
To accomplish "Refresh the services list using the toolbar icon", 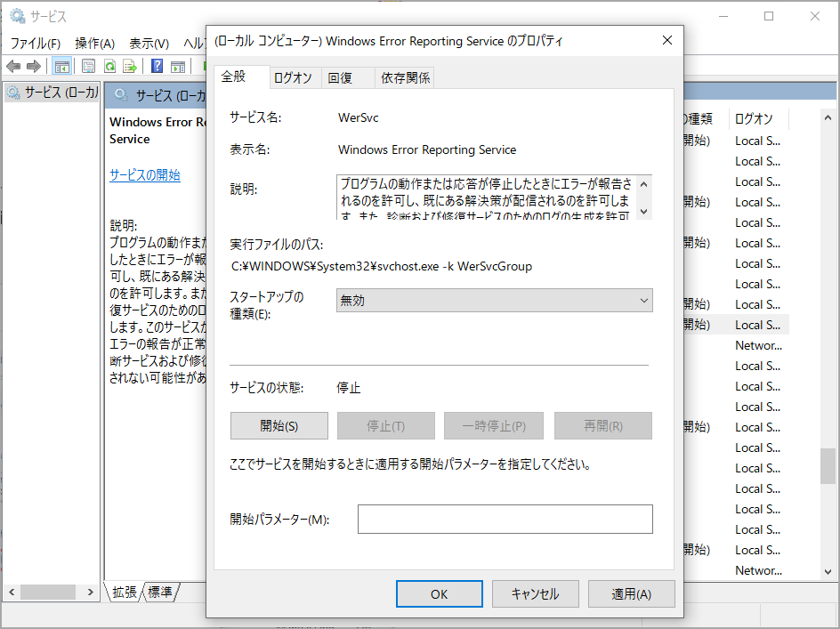I will coord(109,67).
